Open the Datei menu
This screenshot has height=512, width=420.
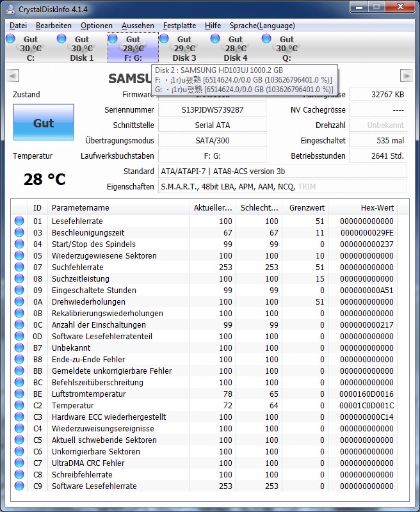(18, 26)
